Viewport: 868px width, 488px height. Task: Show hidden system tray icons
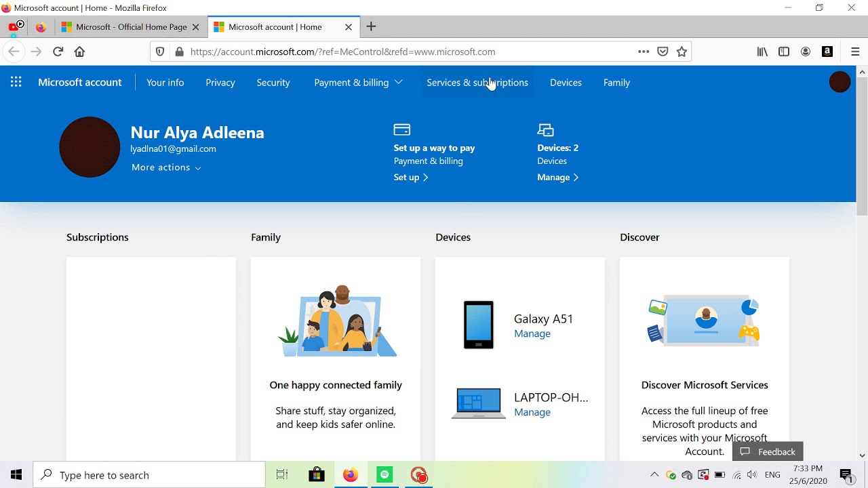(654, 475)
